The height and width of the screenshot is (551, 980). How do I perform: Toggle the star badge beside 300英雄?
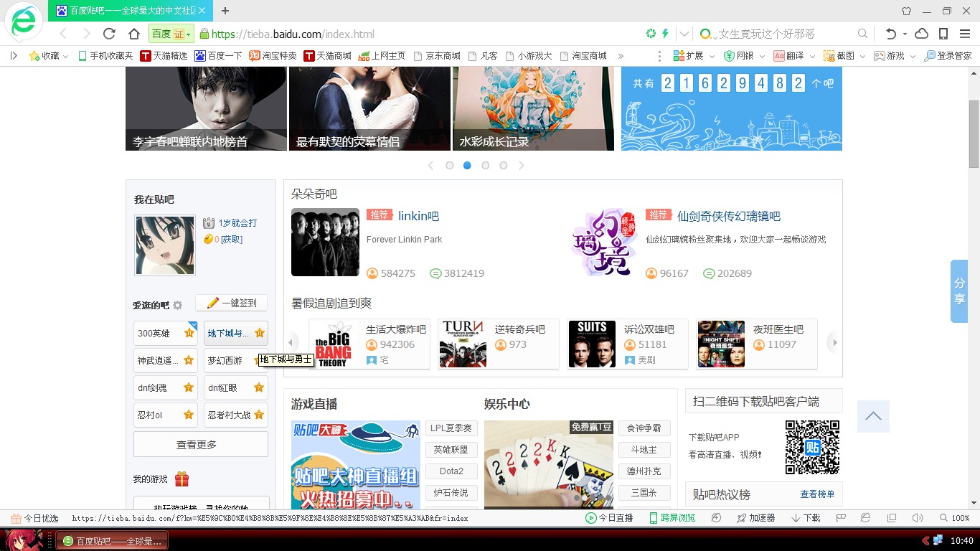click(x=189, y=333)
